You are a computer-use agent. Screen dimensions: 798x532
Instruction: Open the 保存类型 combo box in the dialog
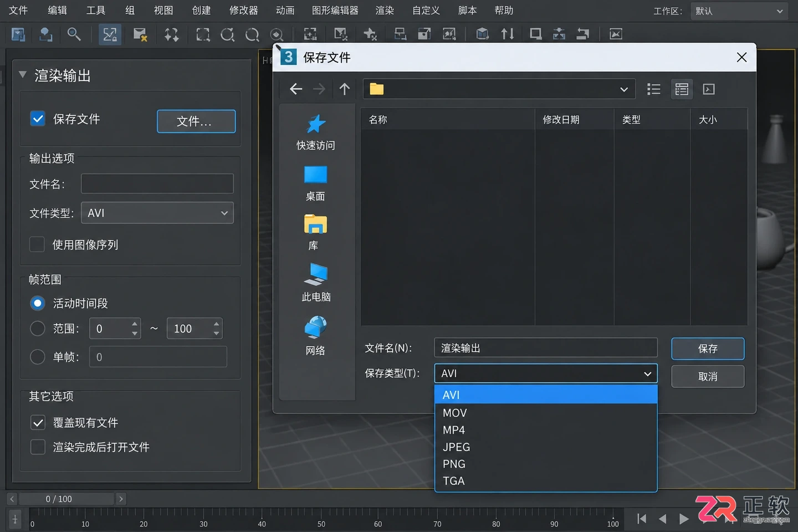click(x=546, y=374)
